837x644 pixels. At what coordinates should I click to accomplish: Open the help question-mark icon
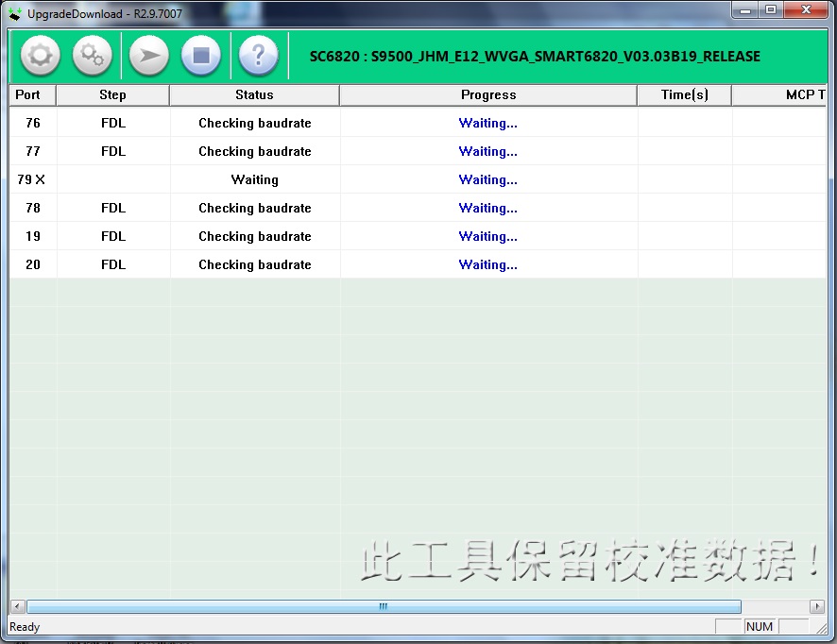tap(258, 56)
